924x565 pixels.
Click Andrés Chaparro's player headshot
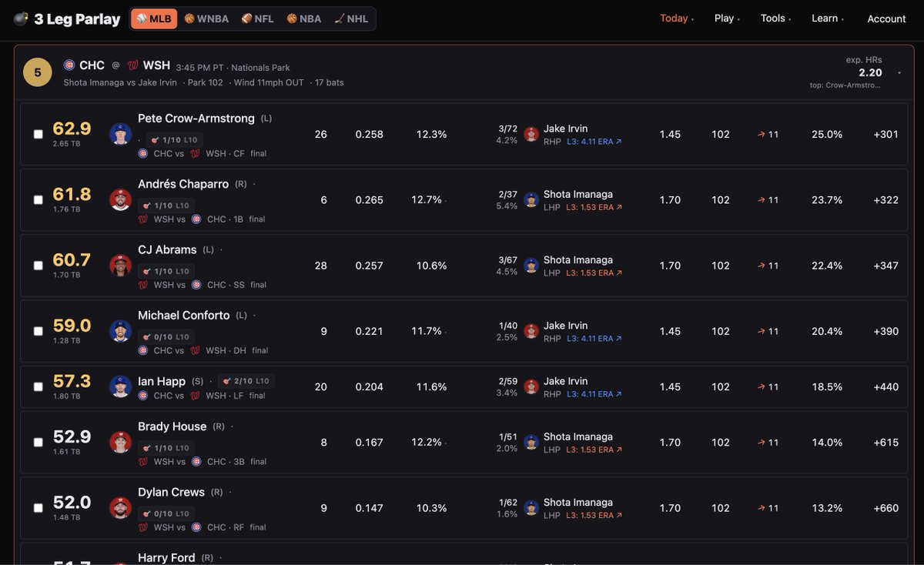(120, 199)
